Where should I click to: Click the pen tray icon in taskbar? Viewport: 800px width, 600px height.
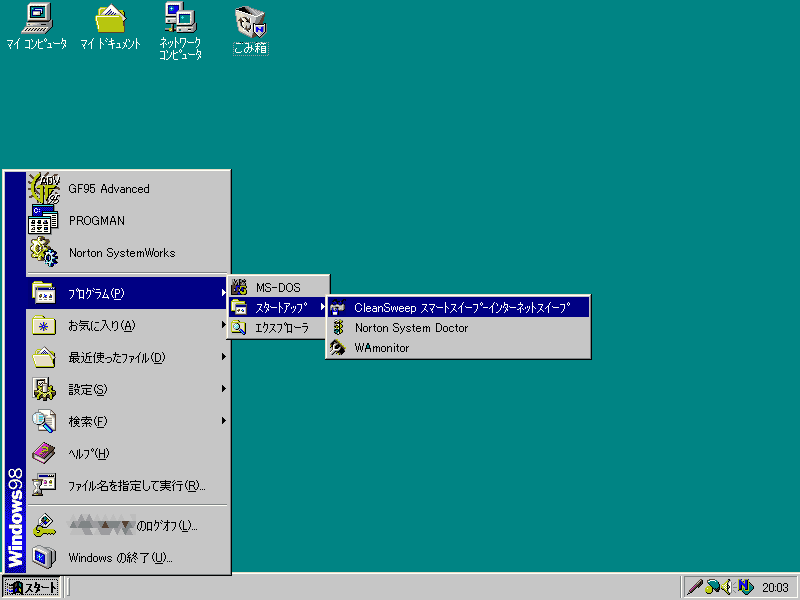(x=694, y=587)
